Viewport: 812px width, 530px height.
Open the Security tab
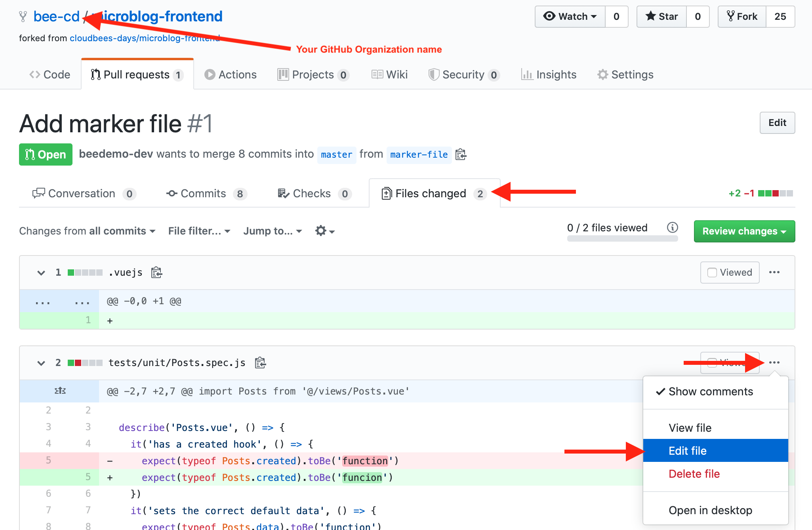(x=464, y=74)
